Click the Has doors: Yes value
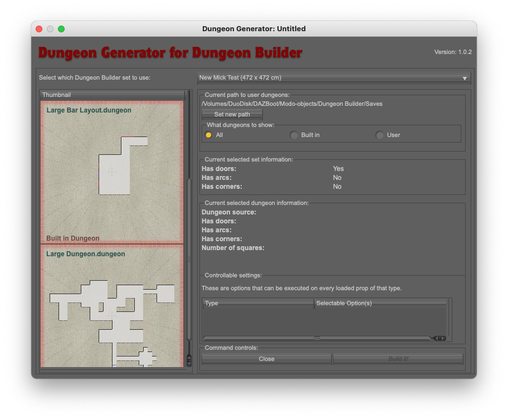 pyautogui.click(x=338, y=169)
